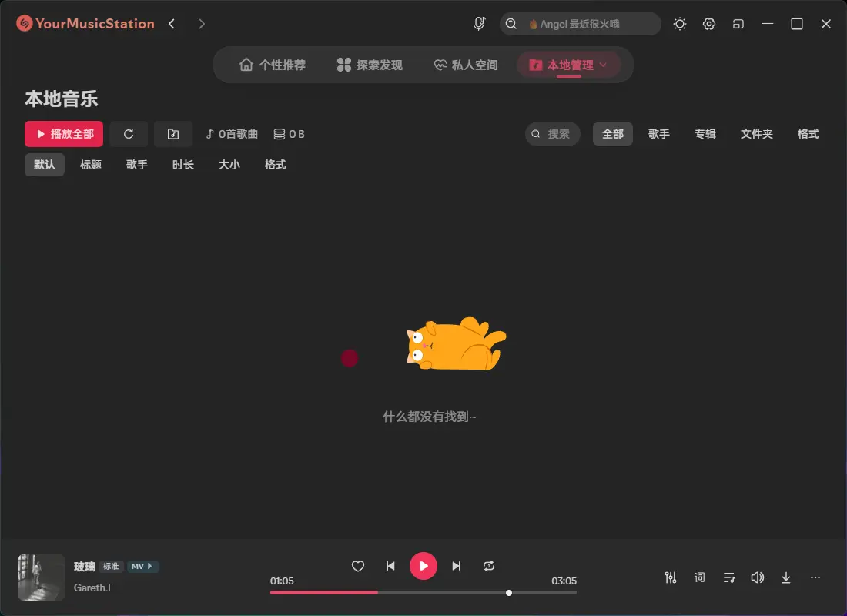Toggle the repeat playback mode

coord(489,566)
